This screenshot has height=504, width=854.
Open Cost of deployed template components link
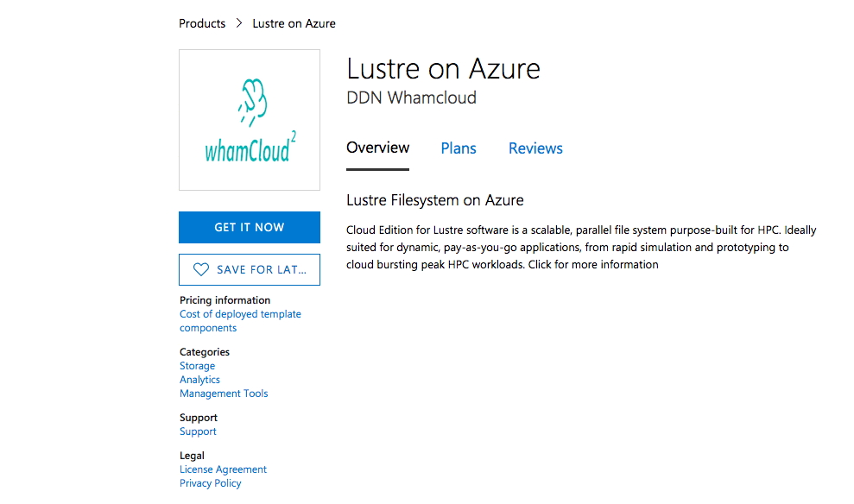tap(240, 321)
